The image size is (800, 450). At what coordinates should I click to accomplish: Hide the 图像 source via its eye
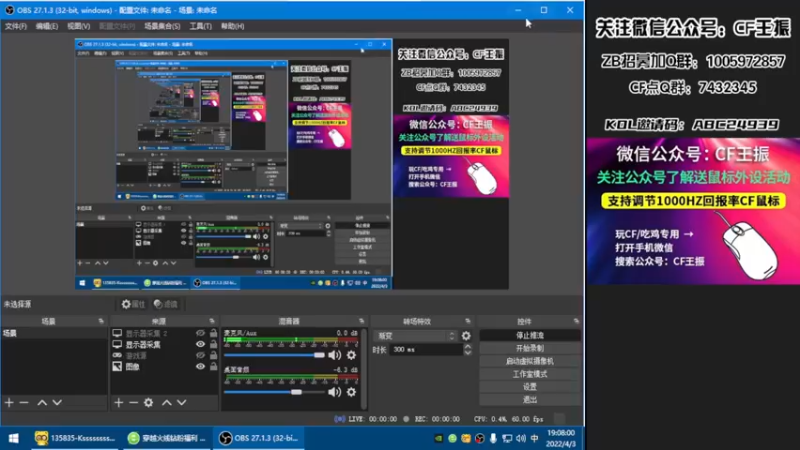point(201,366)
